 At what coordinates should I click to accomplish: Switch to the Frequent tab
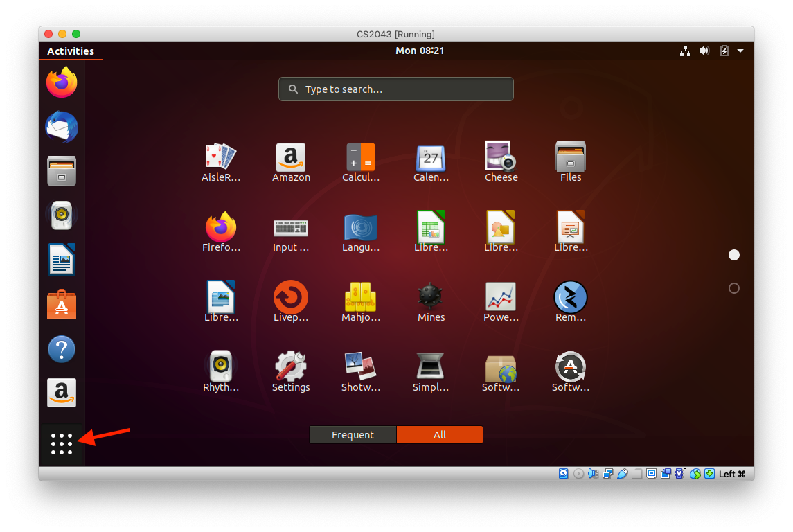pyautogui.click(x=353, y=435)
